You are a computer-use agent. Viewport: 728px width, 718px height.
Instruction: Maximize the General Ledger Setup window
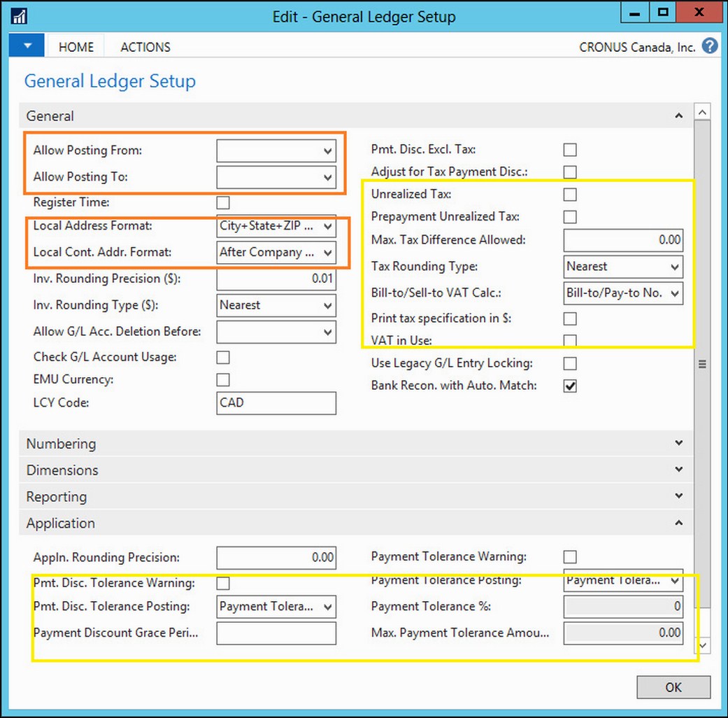tap(662, 13)
